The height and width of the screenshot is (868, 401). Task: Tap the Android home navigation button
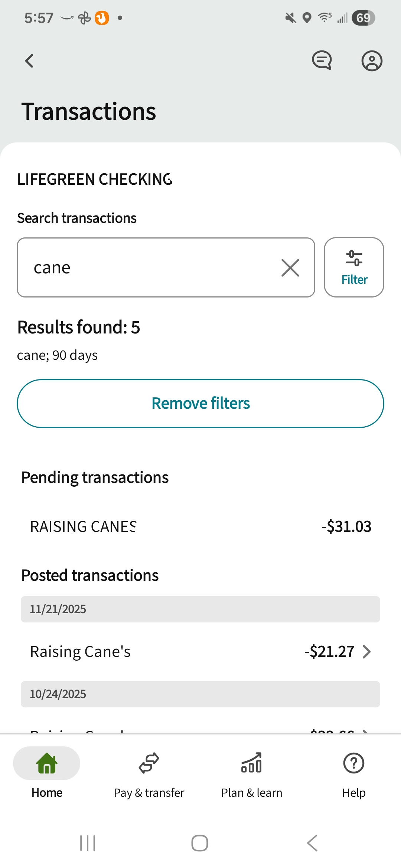click(200, 843)
